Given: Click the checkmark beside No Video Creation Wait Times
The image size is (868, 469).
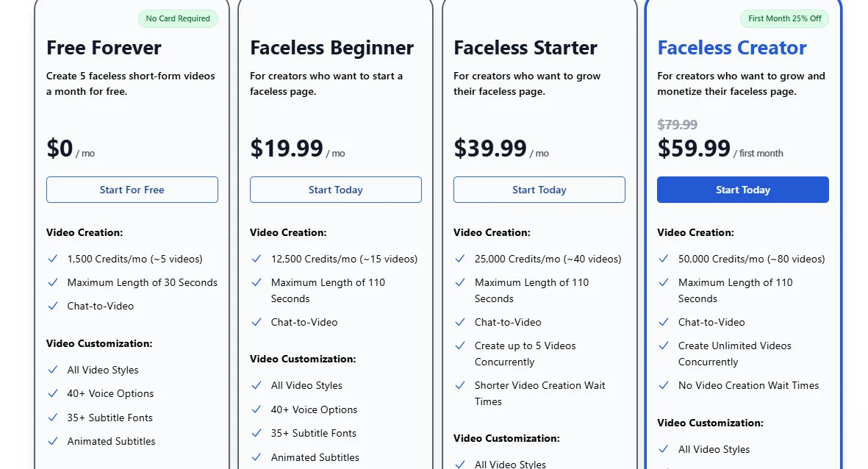Looking at the screenshot, I should coord(664,385).
